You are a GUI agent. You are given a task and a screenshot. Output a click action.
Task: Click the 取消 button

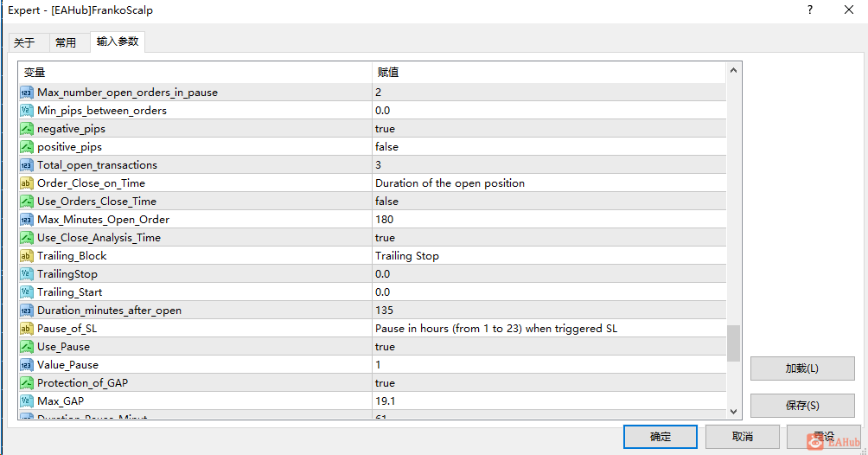pyautogui.click(x=743, y=437)
